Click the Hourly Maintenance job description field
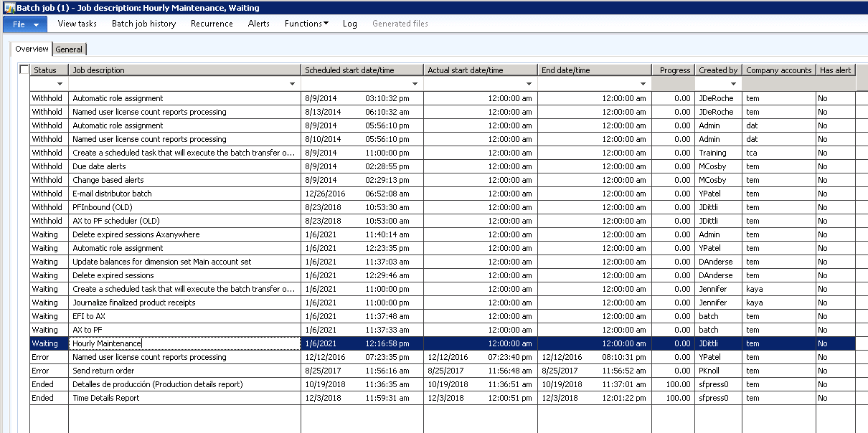 184,343
